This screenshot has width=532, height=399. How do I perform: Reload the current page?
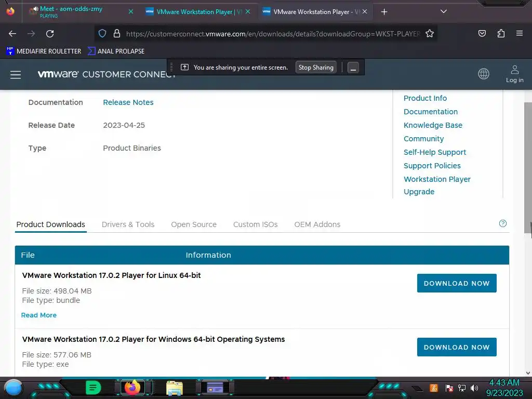[x=50, y=34]
